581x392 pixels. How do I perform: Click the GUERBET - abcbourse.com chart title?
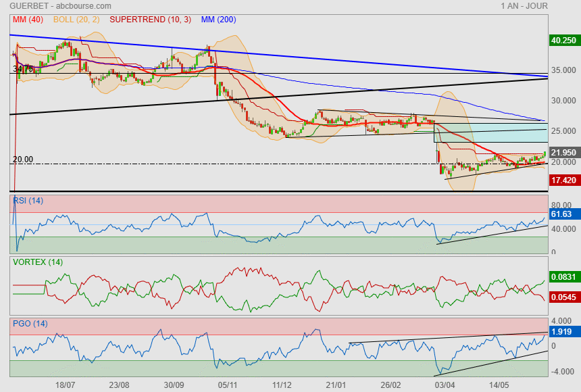coord(51,6)
